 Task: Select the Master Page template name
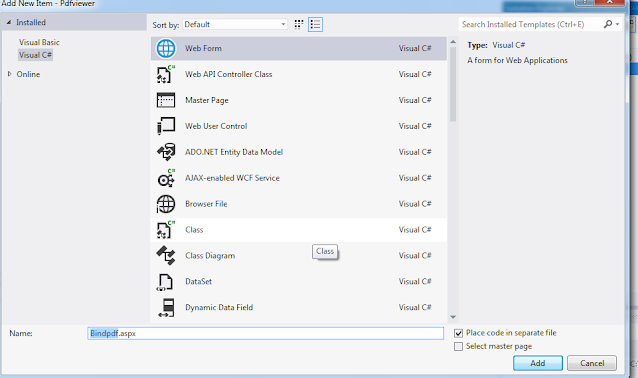click(207, 100)
